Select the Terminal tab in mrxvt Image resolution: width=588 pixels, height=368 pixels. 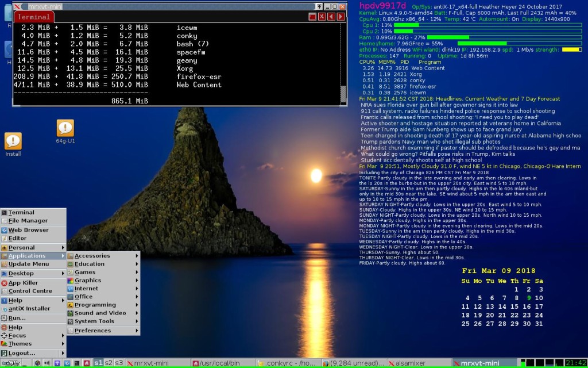pos(34,17)
